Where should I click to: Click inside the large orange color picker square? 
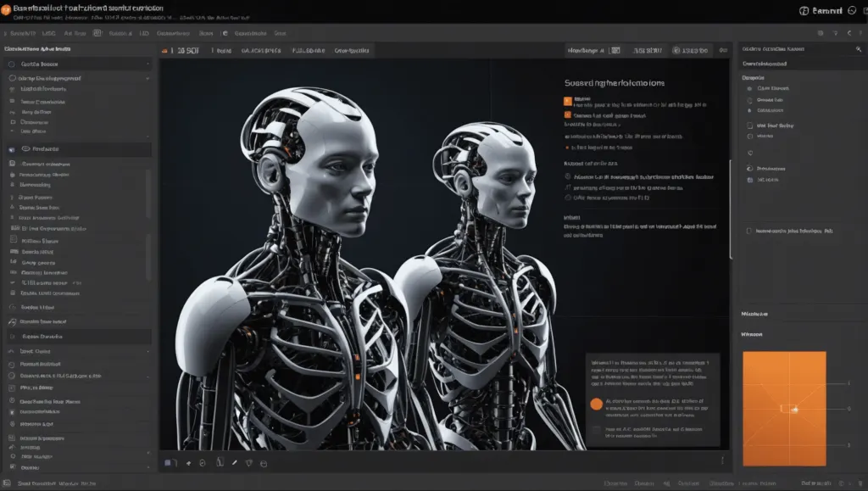(x=784, y=409)
